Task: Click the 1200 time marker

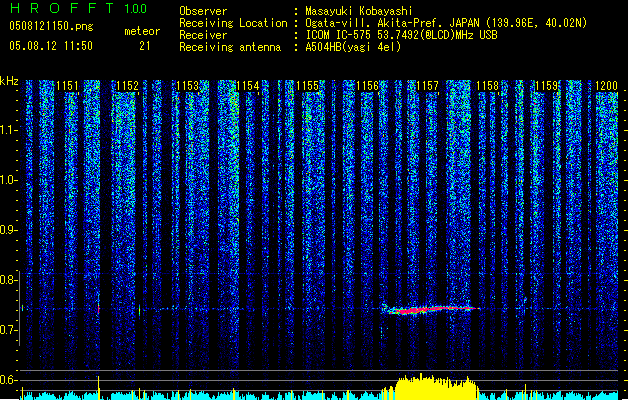Action: [606, 86]
